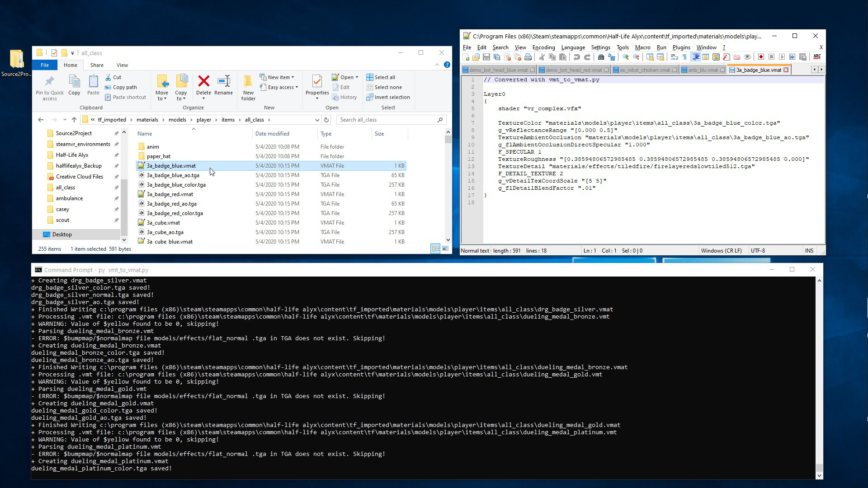The image size is (868, 488).
Task: Click Invert selection in the ribbon
Action: point(388,97)
